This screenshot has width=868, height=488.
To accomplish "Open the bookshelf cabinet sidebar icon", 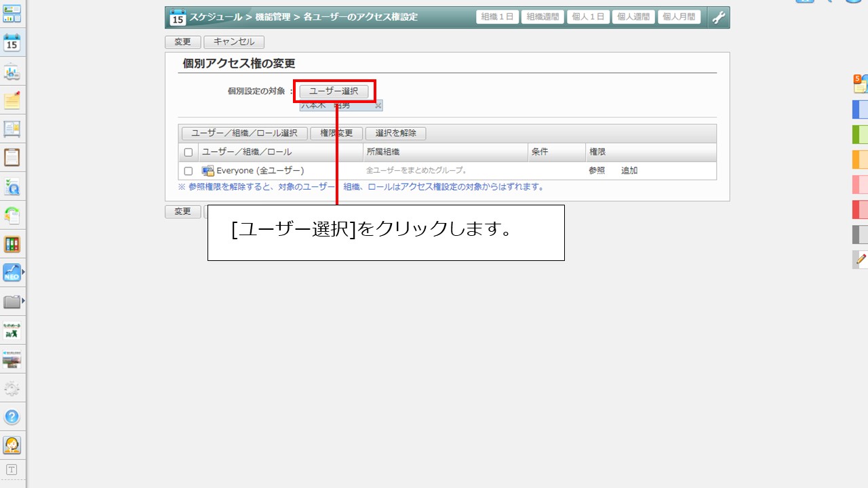I will (x=12, y=244).
